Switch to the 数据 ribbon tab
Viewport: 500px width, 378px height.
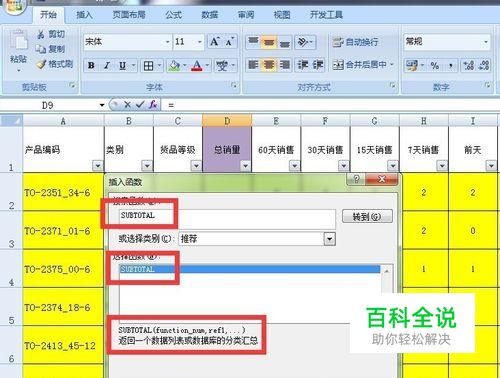tap(210, 15)
